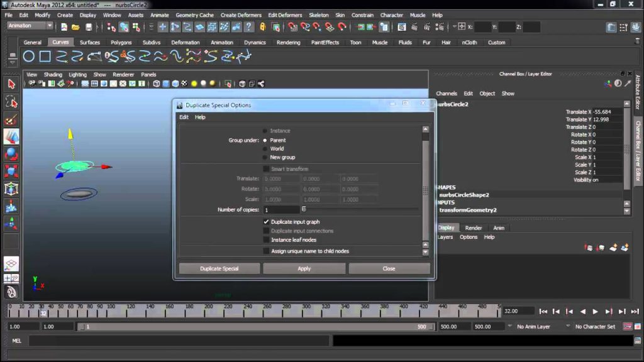Screen dimensions: 644x362
Task: Click the Number of copies slider handle
Action: pos(304,209)
